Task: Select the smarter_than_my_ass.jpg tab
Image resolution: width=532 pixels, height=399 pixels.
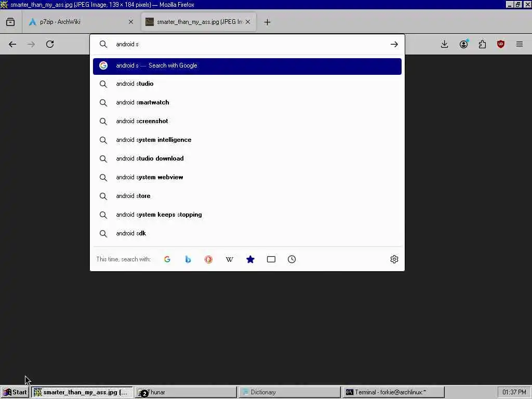Action: 198,22
